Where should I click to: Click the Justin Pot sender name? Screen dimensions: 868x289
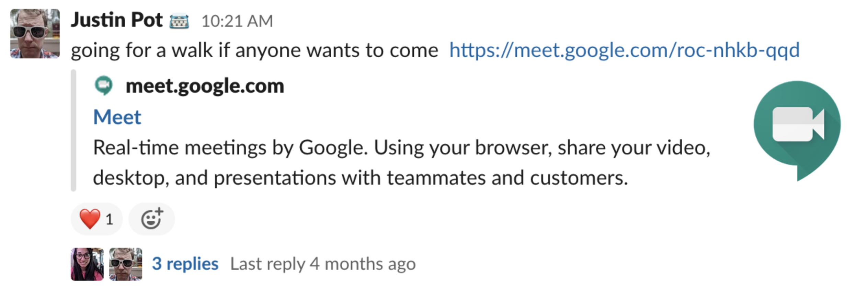(x=117, y=20)
